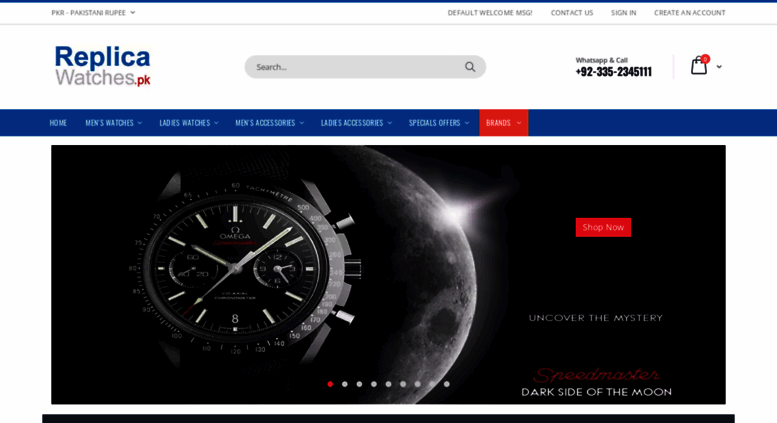Select the third carousel slide dot
Image resolution: width=777 pixels, height=423 pixels.
click(x=359, y=384)
